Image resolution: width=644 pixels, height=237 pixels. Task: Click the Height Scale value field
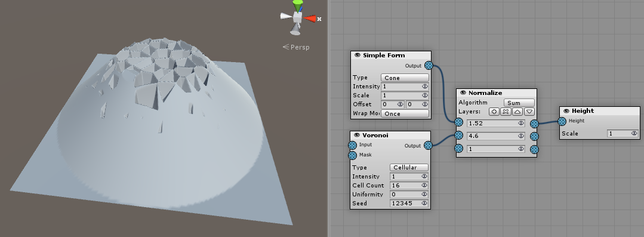623,133
